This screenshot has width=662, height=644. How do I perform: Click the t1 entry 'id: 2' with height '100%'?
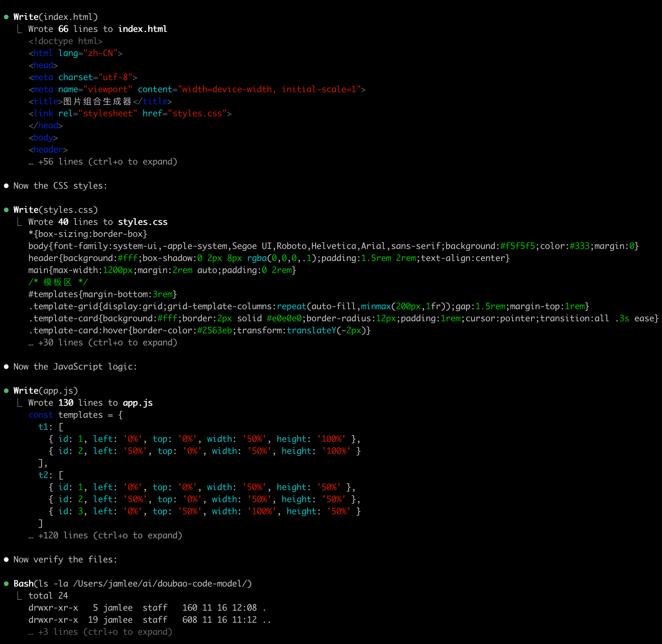(205, 451)
